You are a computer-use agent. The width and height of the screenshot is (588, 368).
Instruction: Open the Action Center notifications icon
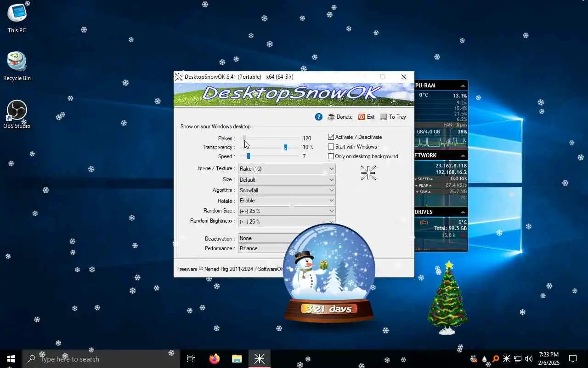coord(573,359)
